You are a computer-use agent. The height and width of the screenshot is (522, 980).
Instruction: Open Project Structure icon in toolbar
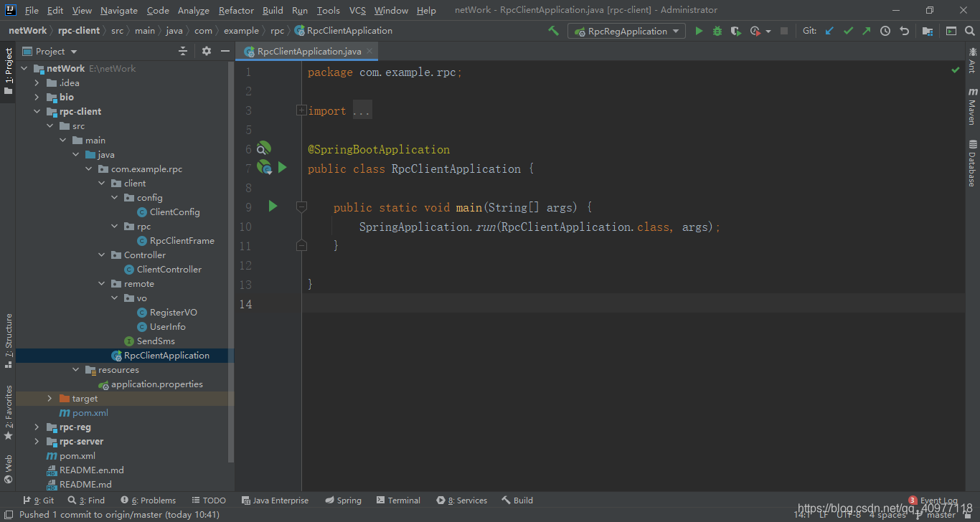coord(928,31)
